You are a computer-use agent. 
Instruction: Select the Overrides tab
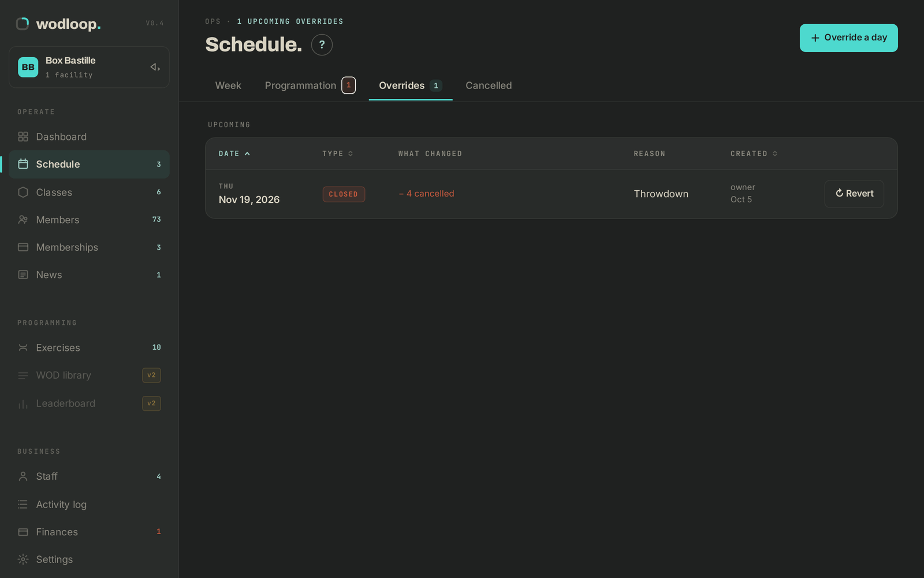(x=411, y=86)
